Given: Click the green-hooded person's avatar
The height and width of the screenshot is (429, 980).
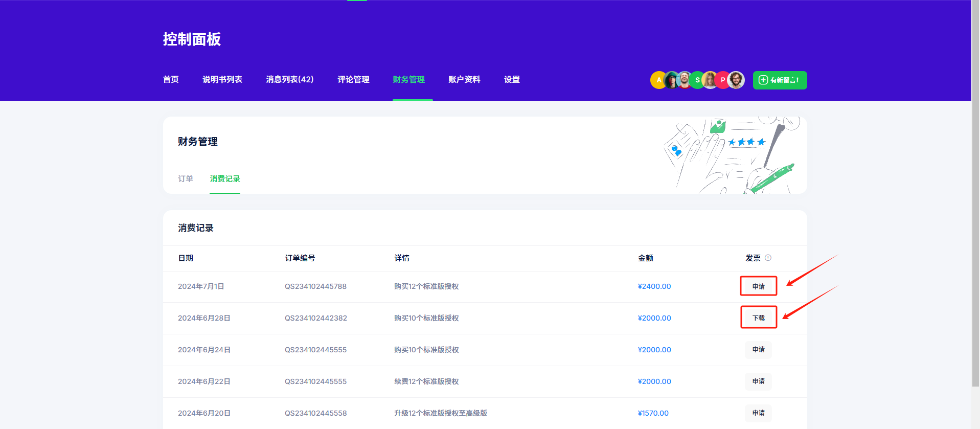Looking at the screenshot, I should (671, 80).
